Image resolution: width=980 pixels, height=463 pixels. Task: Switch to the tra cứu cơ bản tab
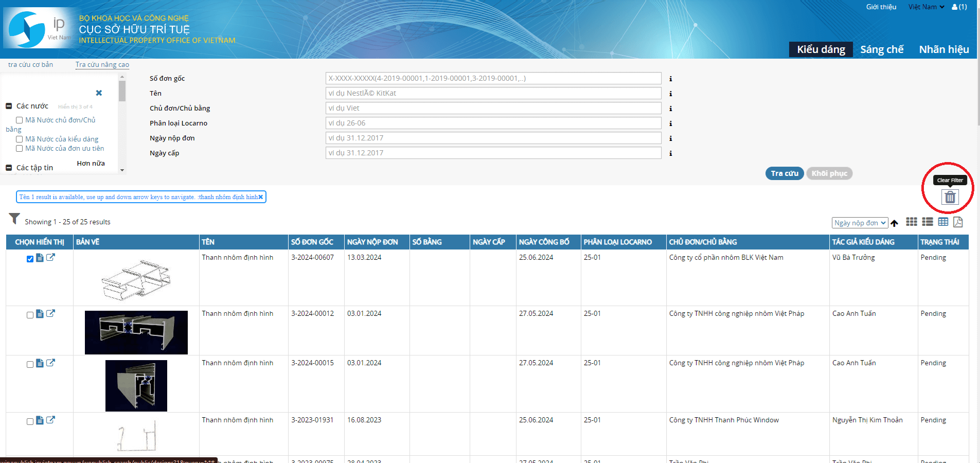click(30, 65)
